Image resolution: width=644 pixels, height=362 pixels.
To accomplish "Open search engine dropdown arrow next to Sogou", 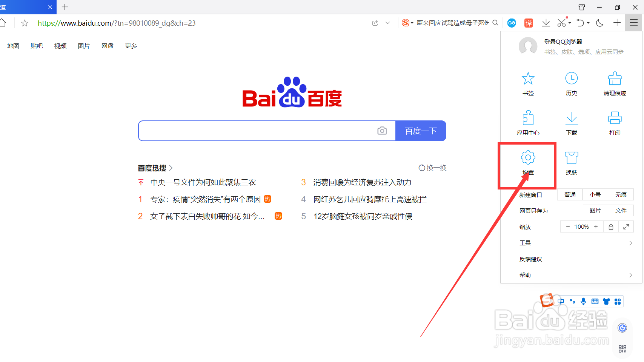I will tap(412, 23).
